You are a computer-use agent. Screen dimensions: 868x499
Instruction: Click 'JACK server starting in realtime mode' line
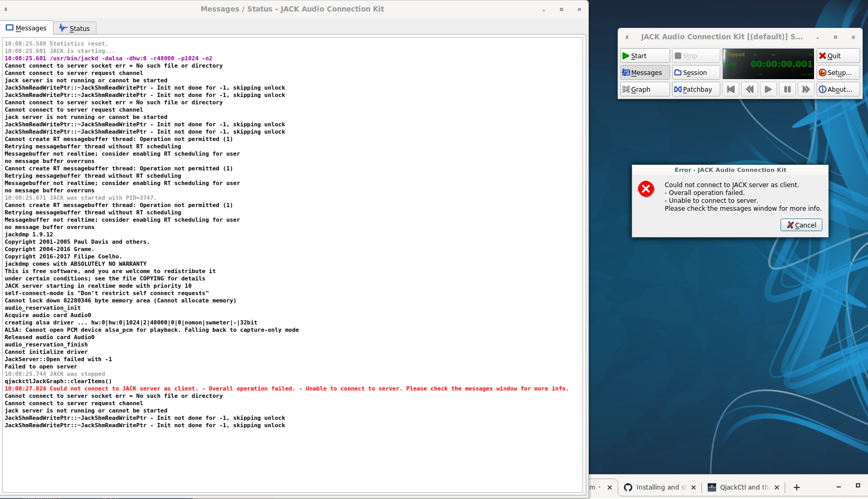click(98, 286)
